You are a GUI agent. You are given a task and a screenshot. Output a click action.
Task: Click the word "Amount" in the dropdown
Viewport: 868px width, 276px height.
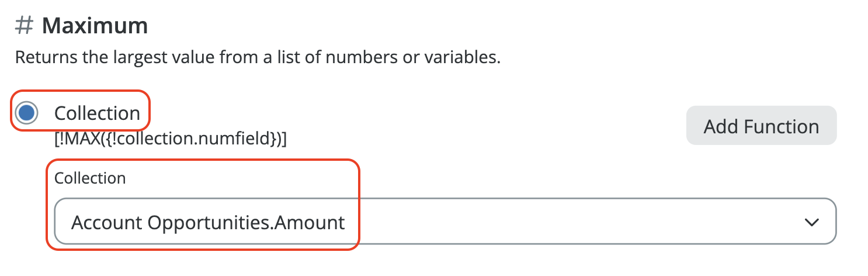coord(308,222)
